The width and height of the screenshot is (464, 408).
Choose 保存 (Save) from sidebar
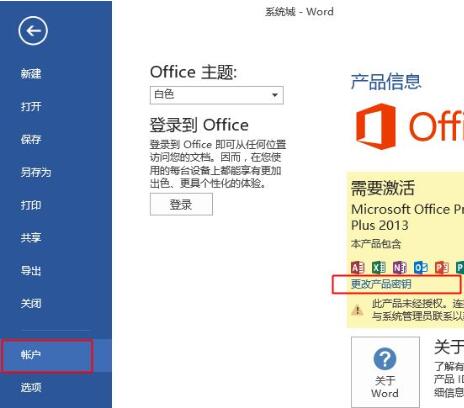31,139
